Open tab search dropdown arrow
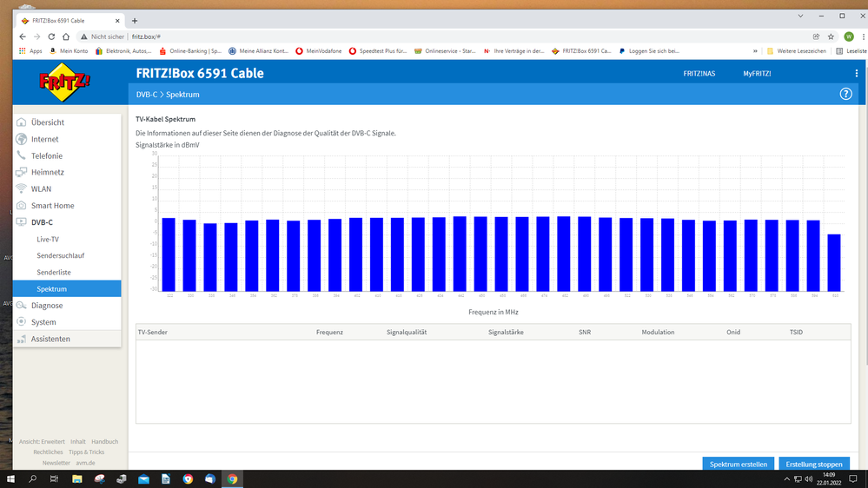 [x=800, y=16]
